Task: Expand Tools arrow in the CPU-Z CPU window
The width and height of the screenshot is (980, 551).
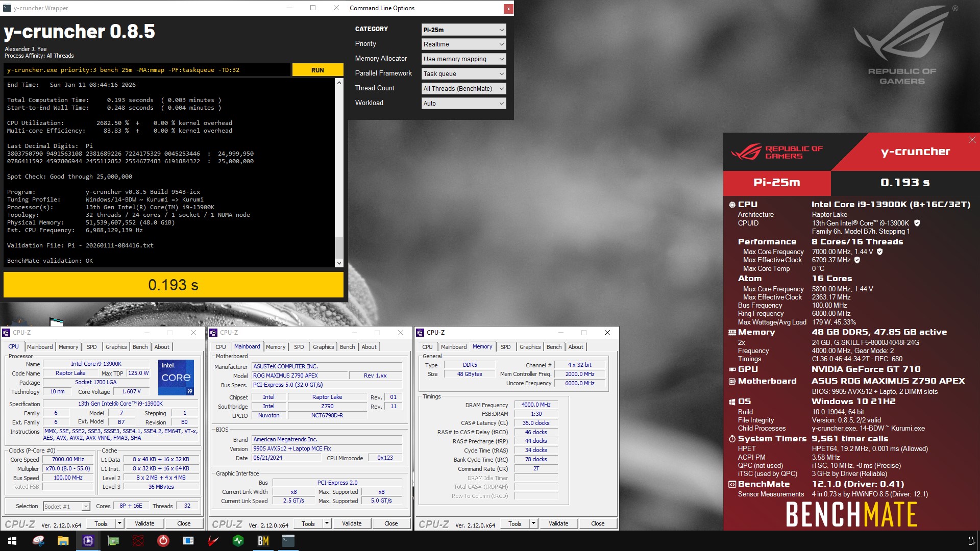Action: 119,523
